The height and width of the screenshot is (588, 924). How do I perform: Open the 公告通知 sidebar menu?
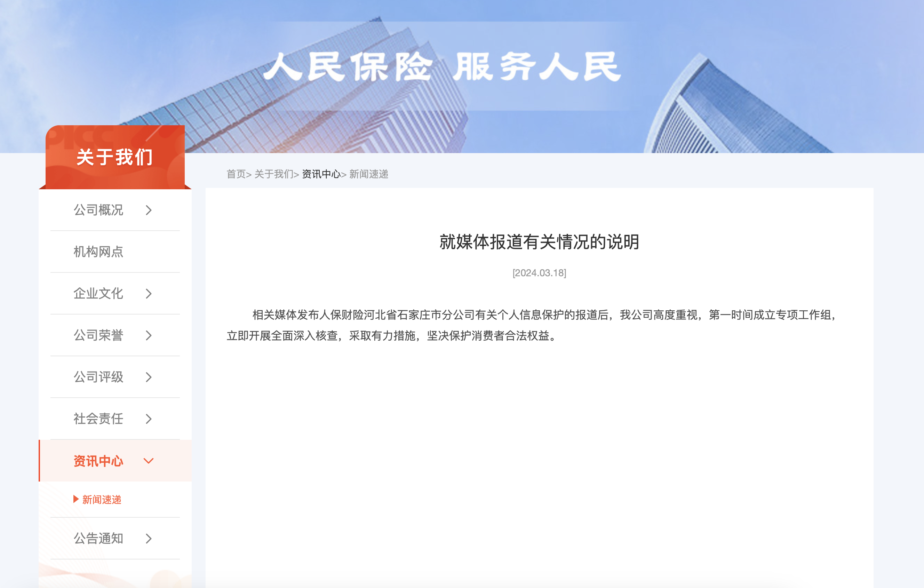pos(115,539)
